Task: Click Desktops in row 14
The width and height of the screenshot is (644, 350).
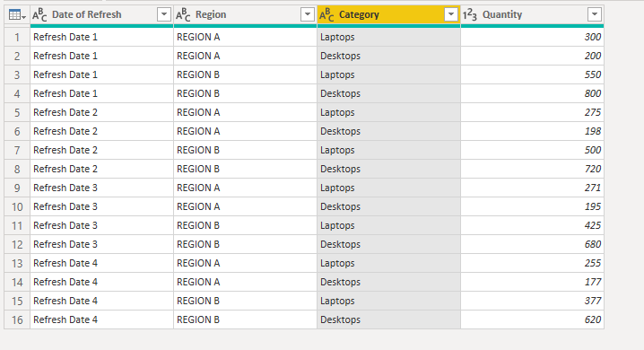Action: (x=340, y=282)
